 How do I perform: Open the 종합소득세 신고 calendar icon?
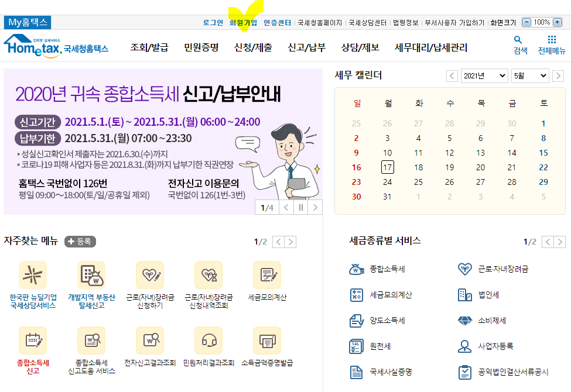click(x=33, y=341)
